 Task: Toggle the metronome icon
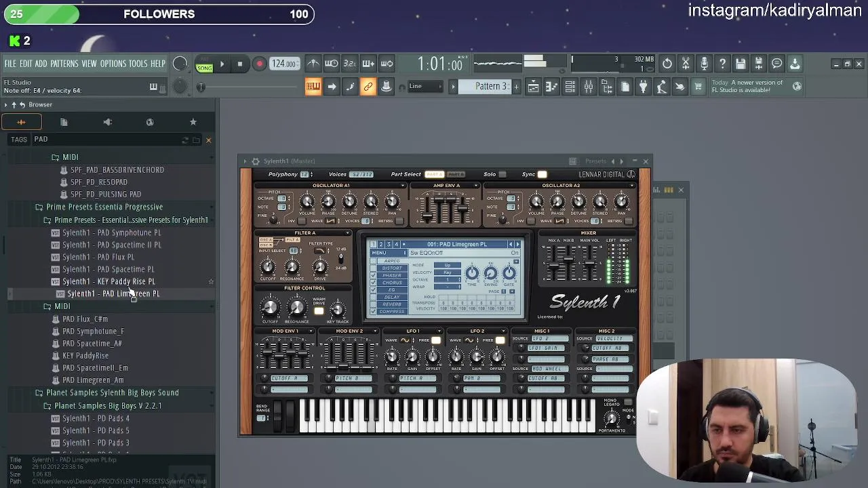coord(313,64)
